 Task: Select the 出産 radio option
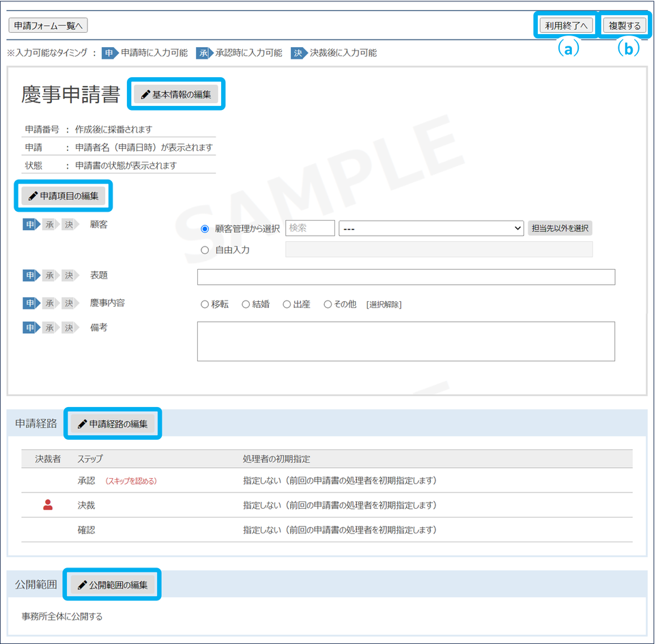tap(287, 305)
